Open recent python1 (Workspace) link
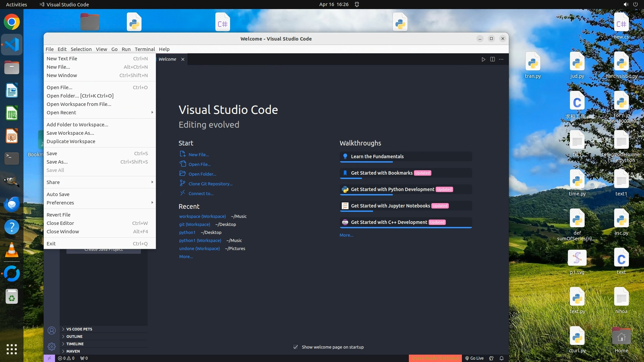This screenshot has width=644, height=362. click(x=200, y=241)
